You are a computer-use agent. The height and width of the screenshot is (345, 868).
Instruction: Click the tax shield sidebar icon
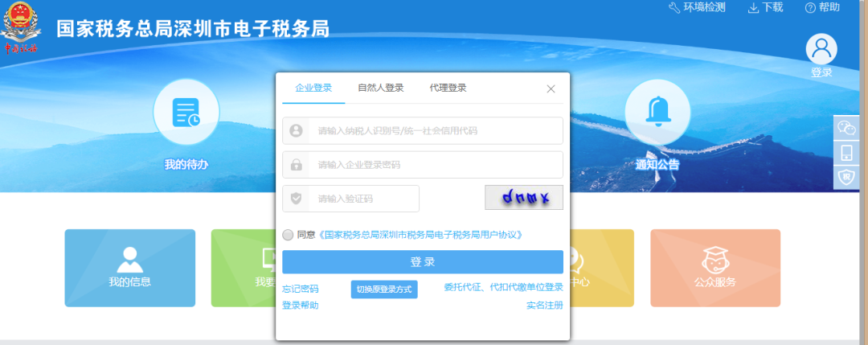[x=846, y=177]
